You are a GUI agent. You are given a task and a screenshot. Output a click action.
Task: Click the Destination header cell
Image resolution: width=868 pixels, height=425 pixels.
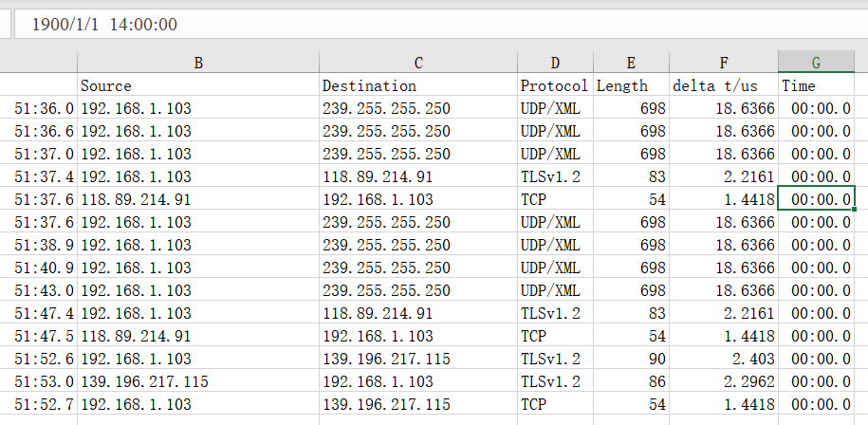point(418,85)
